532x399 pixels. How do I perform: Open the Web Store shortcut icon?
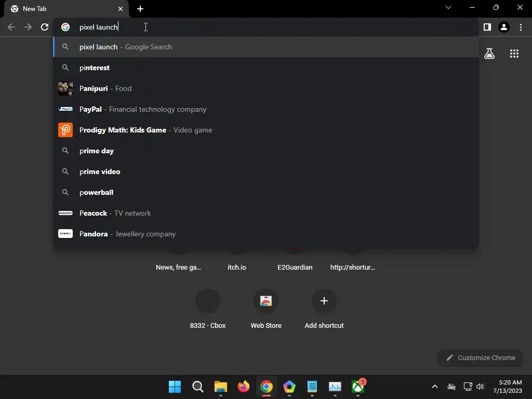[x=266, y=301]
